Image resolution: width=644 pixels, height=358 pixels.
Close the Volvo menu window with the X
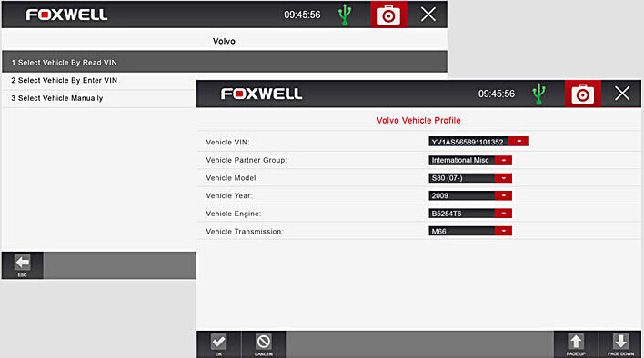pyautogui.click(x=428, y=15)
